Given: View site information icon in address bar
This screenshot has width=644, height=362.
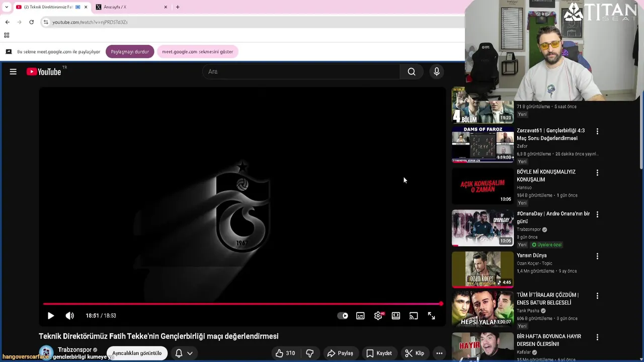Looking at the screenshot, I should tap(46, 22).
